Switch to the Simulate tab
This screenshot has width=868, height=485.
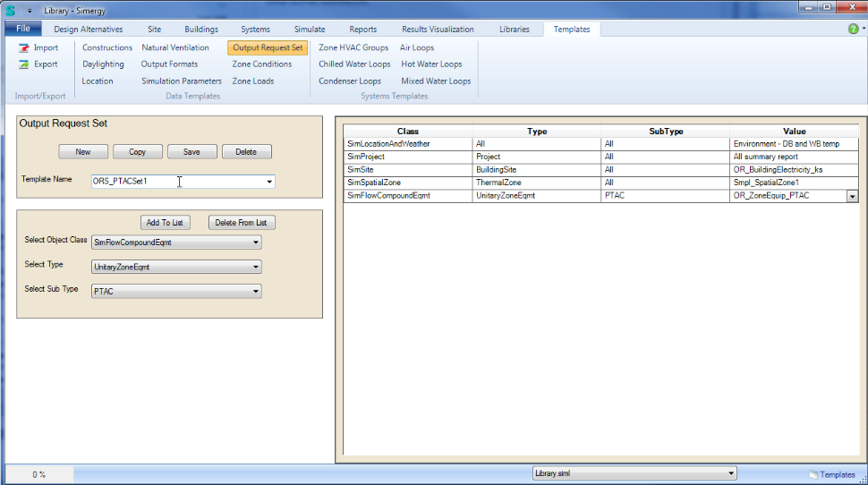point(310,30)
